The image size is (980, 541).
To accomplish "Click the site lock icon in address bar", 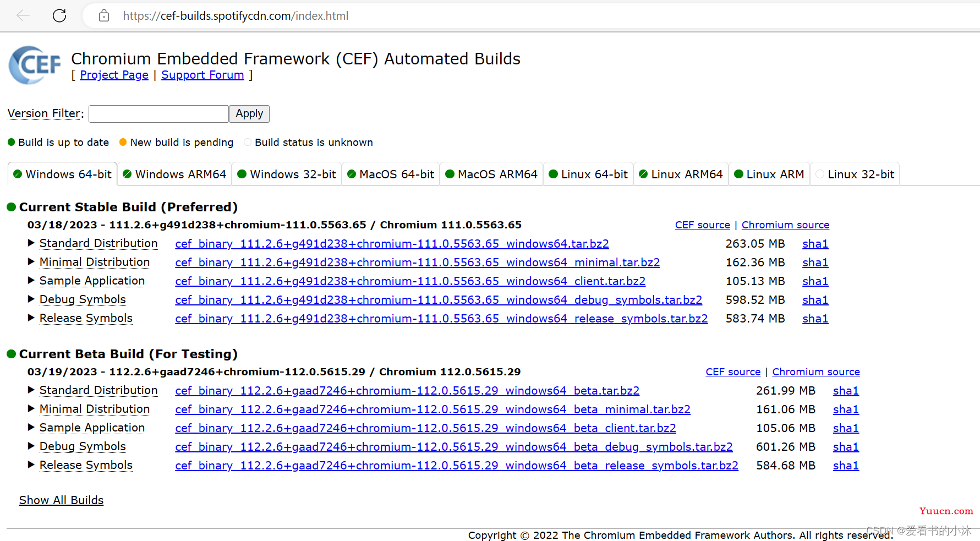I will pyautogui.click(x=104, y=15).
